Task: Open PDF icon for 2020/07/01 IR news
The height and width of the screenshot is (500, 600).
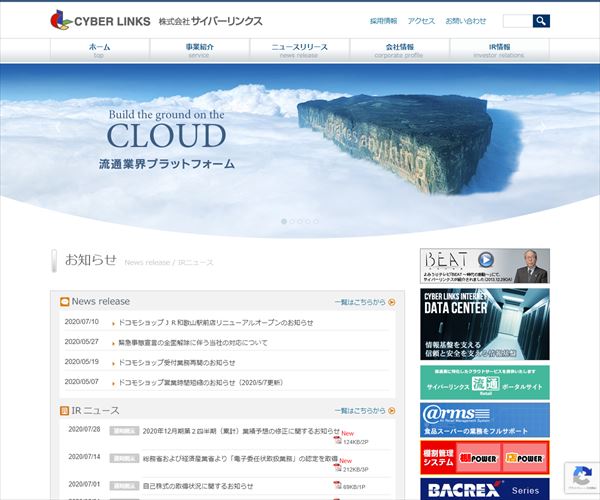Action: pos(338,486)
